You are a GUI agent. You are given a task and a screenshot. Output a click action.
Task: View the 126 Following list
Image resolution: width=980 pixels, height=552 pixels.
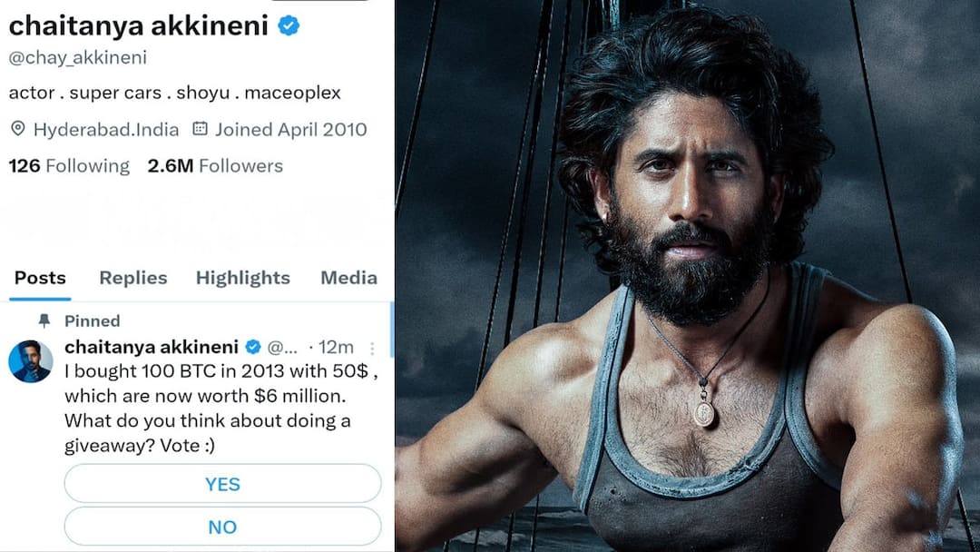pyautogui.click(x=68, y=165)
